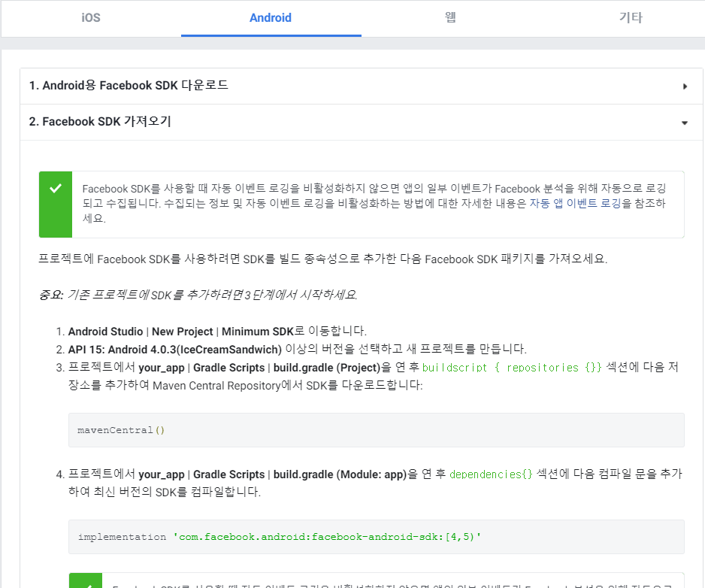Image resolution: width=705 pixels, height=588 pixels.
Task: Click the '1. Android용 Facebook SDK 다운로드' heading
Action: click(x=129, y=86)
